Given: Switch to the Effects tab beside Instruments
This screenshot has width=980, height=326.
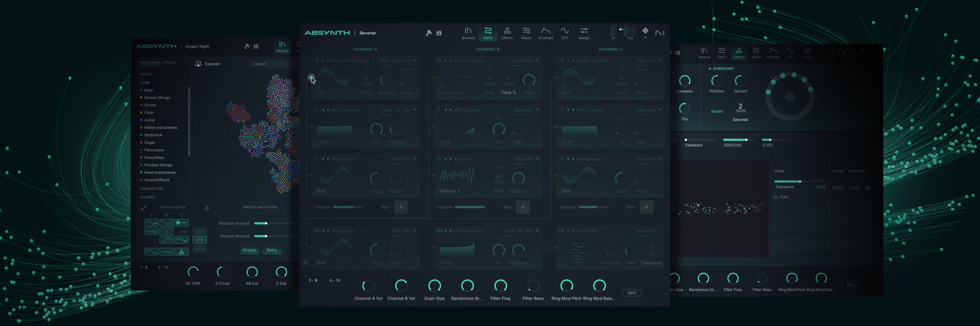Looking at the screenshot, I should (169, 62).
